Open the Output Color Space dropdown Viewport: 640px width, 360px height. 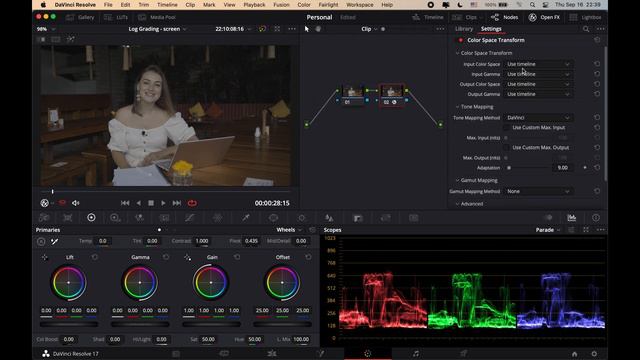[x=538, y=84]
